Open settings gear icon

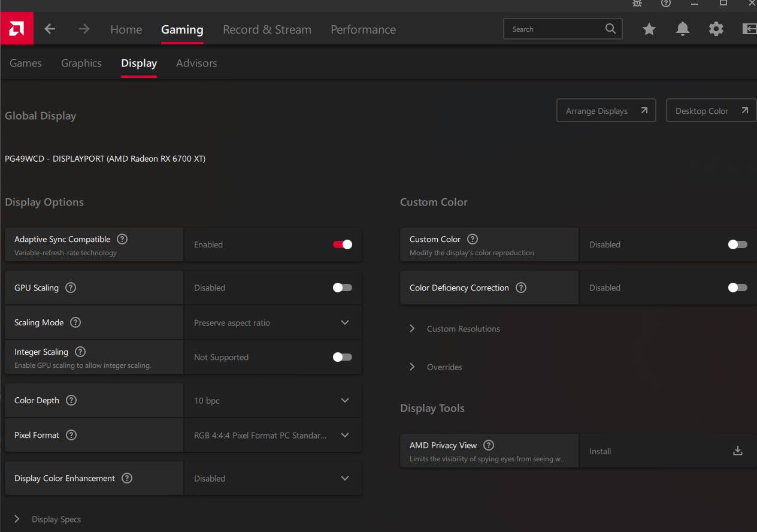click(x=716, y=29)
